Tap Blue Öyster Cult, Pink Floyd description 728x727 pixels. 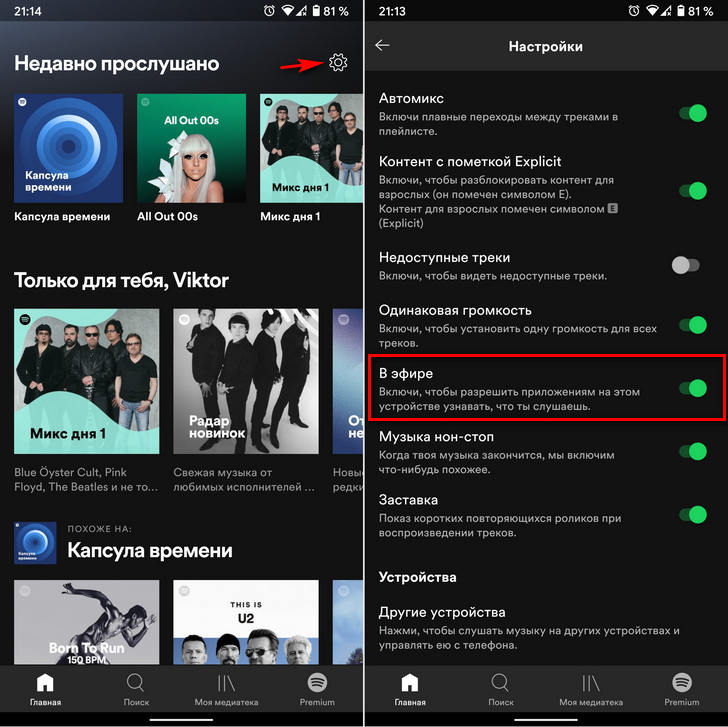86,480
